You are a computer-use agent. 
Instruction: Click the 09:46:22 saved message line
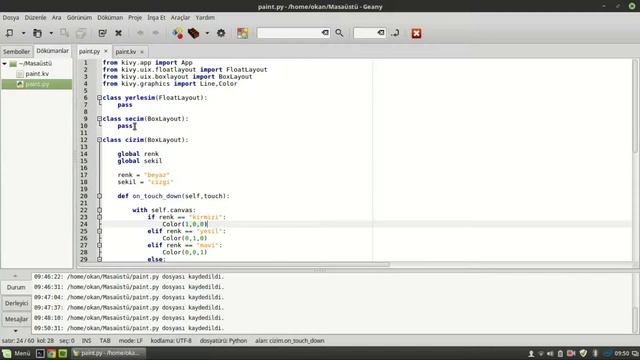[129, 276]
